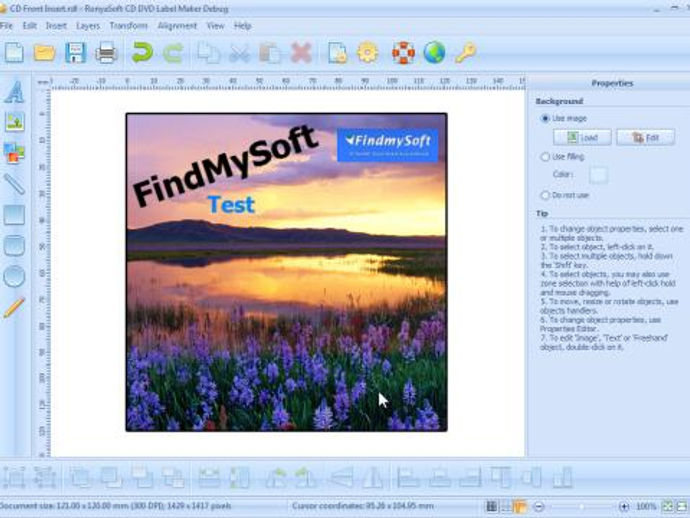This screenshot has width=690, height=518.
Task: Open the File menu
Action: [7, 26]
